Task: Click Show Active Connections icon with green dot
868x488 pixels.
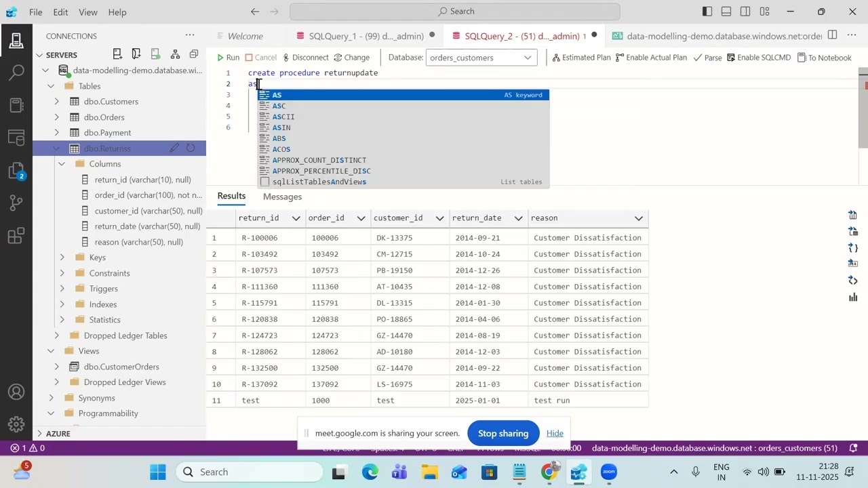Action: click(x=156, y=54)
